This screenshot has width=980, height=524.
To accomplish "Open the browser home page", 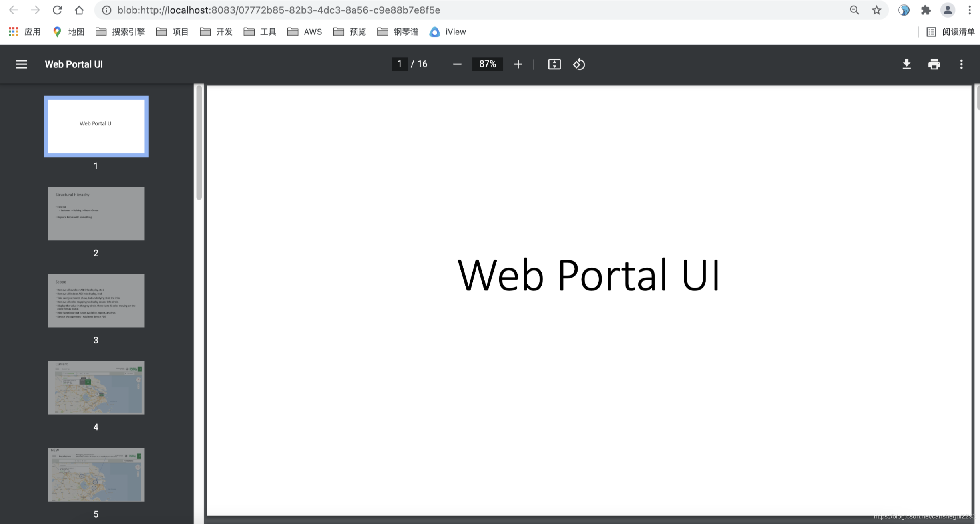I will coord(79,10).
